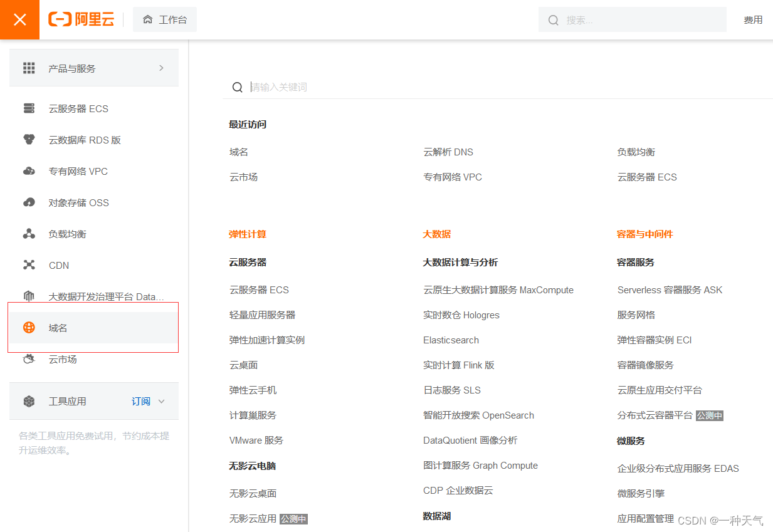Viewport: 773px width, 532px height.
Task: Open 图计算服务 Graph Compute link
Action: pyautogui.click(x=480, y=465)
